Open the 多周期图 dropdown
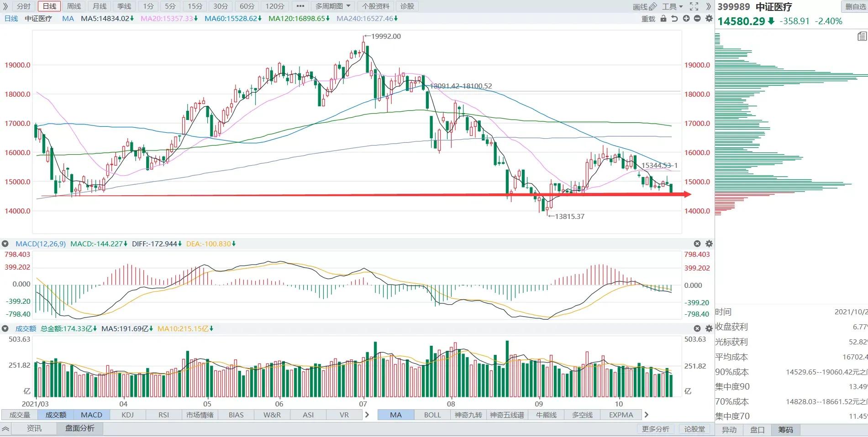 pos(333,6)
